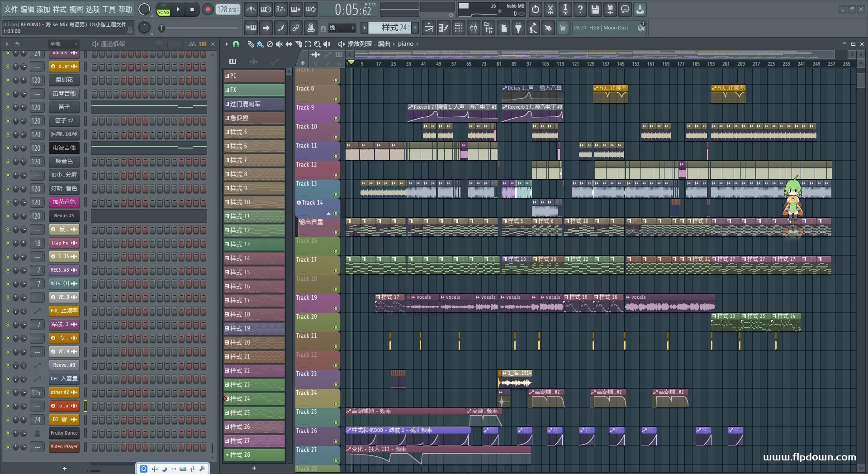Click the save project floppy icon
Image resolution: width=868 pixels, height=474 pixels.
click(x=595, y=10)
